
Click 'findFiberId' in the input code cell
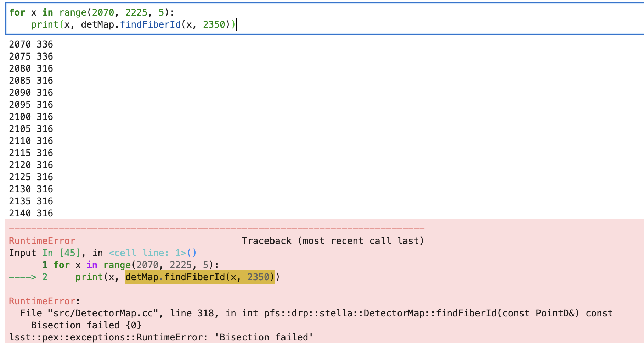[x=150, y=25]
